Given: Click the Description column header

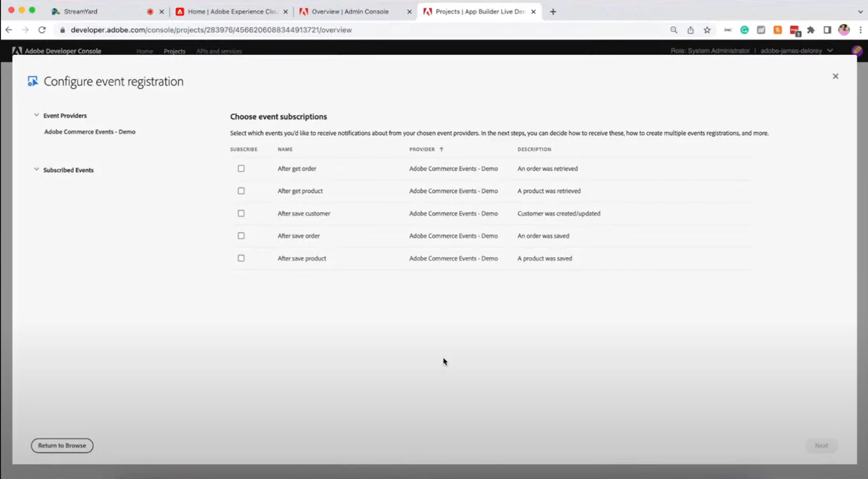Looking at the screenshot, I should pyautogui.click(x=534, y=149).
